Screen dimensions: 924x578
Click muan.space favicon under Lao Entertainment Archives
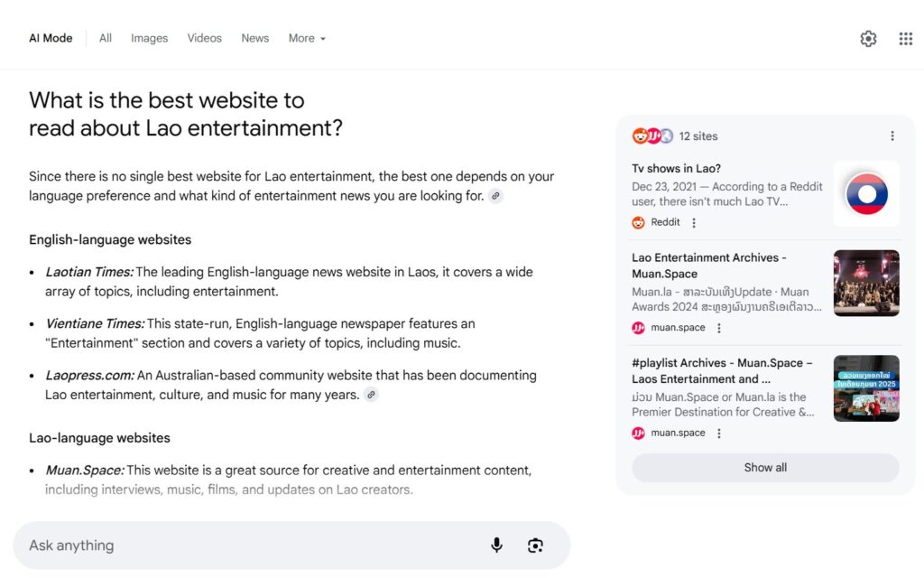pyautogui.click(x=638, y=328)
